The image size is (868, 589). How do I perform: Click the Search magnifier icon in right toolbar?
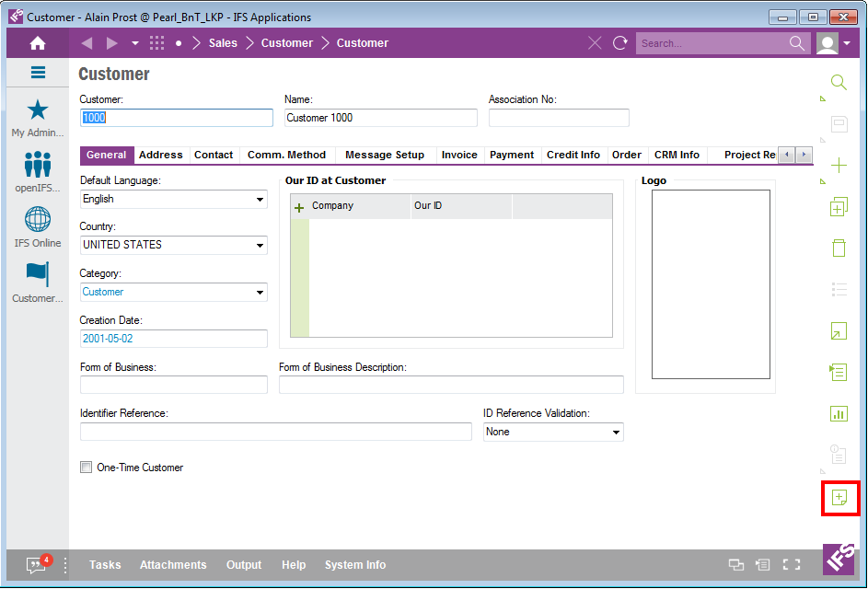839,83
